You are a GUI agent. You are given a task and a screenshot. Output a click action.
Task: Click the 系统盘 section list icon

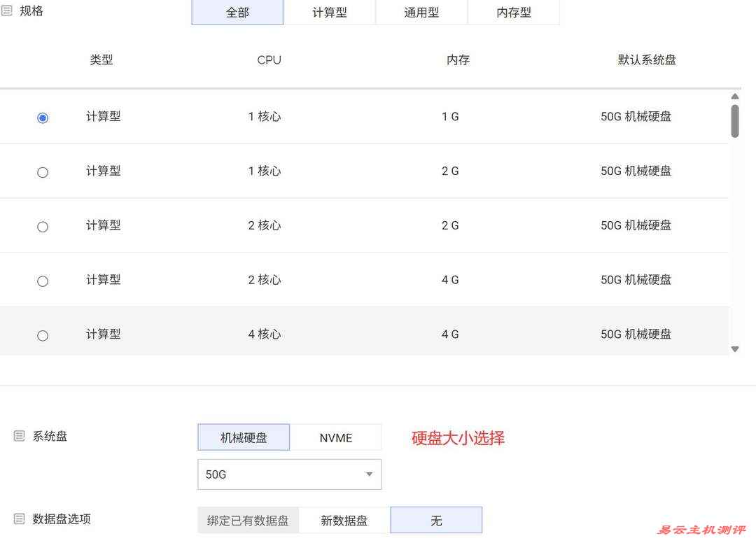click(19, 435)
